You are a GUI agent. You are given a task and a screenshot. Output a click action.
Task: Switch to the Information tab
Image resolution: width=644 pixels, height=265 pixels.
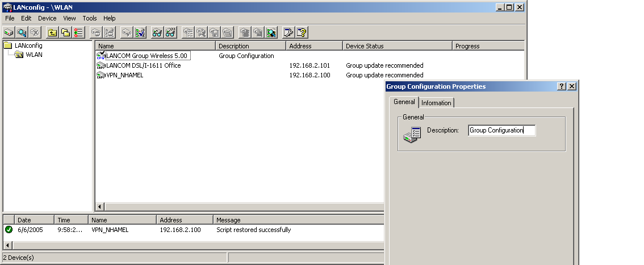[x=436, y=103]
